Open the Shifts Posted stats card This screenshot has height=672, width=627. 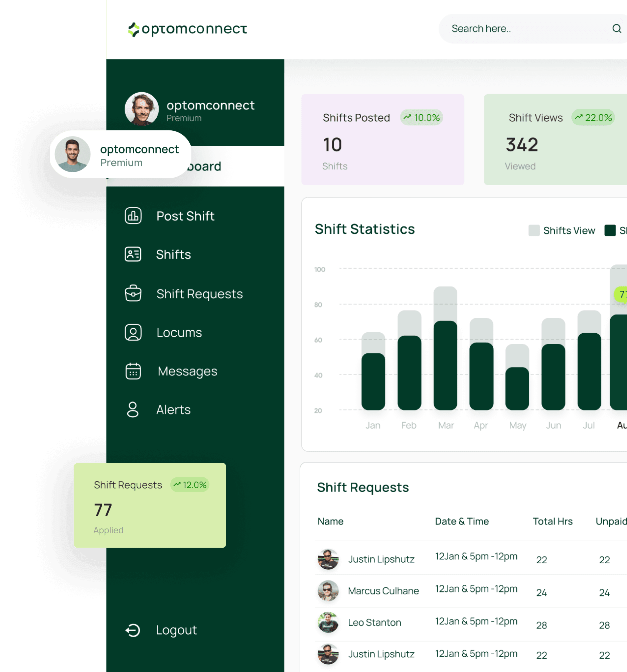point(382,140)
